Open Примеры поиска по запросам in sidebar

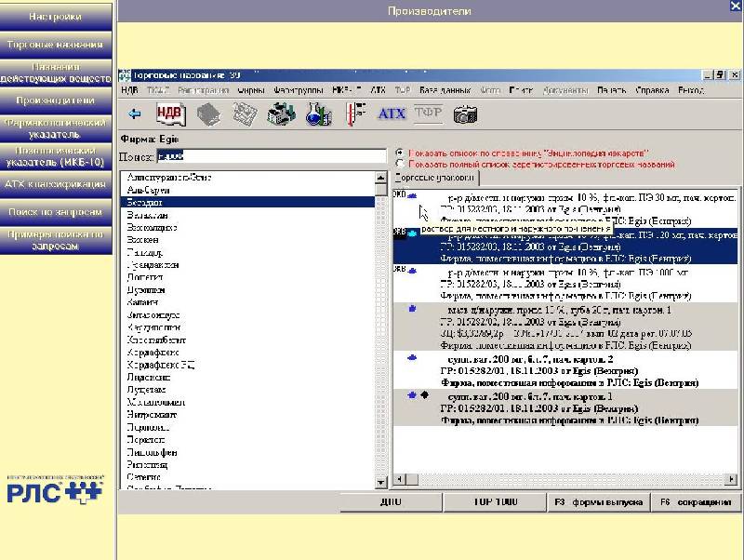pyautogui.click(x=56, y=240)
